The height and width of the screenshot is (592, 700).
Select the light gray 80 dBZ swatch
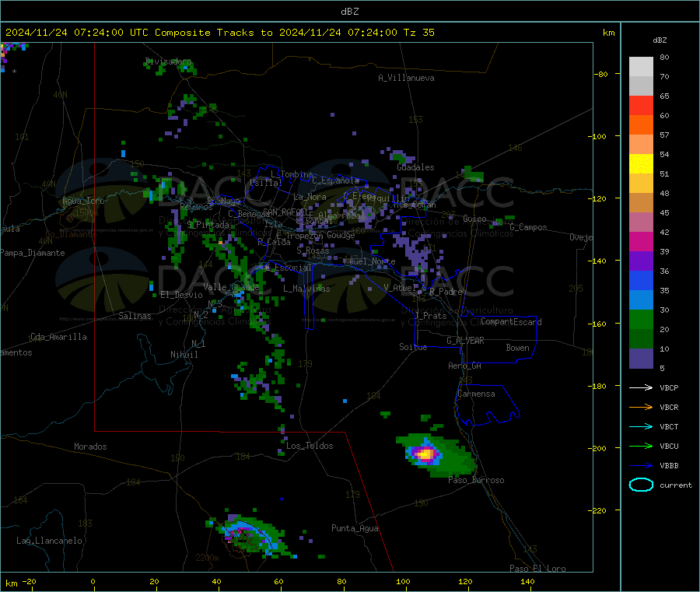[x=641, y=67]
